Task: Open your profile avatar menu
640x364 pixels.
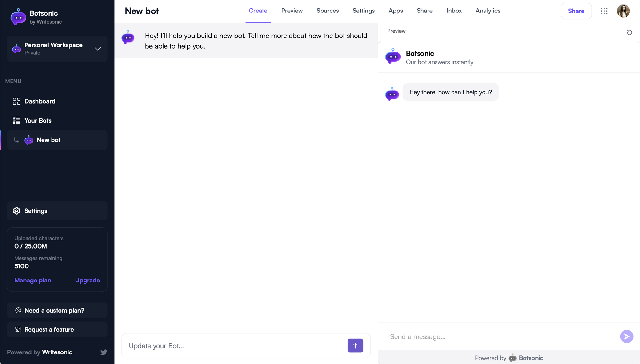Action: [623, 11]
